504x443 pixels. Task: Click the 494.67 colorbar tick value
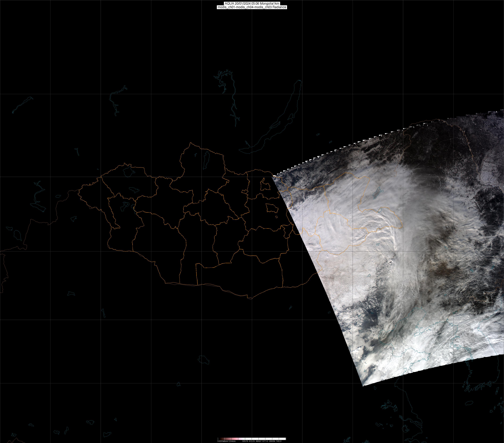pyautogui.click(x=258, y=441)
